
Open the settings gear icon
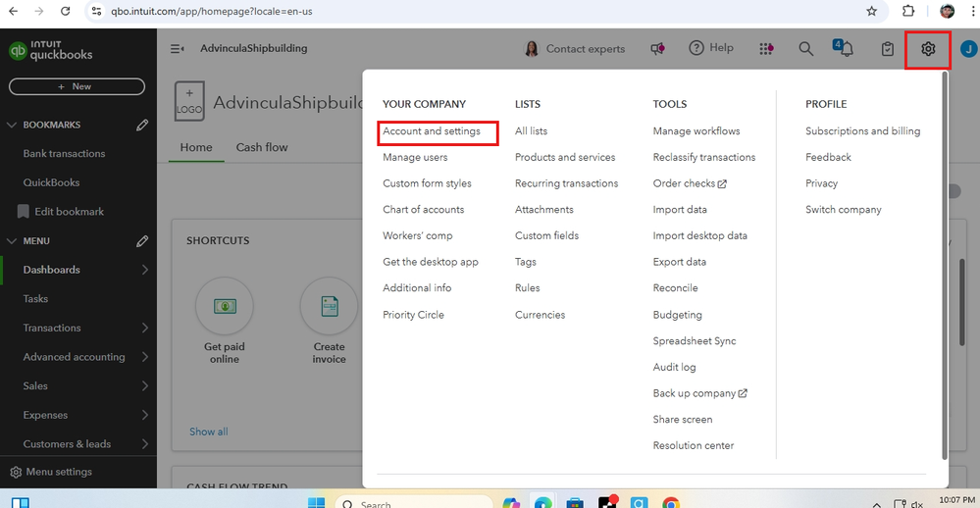point(928,49)
